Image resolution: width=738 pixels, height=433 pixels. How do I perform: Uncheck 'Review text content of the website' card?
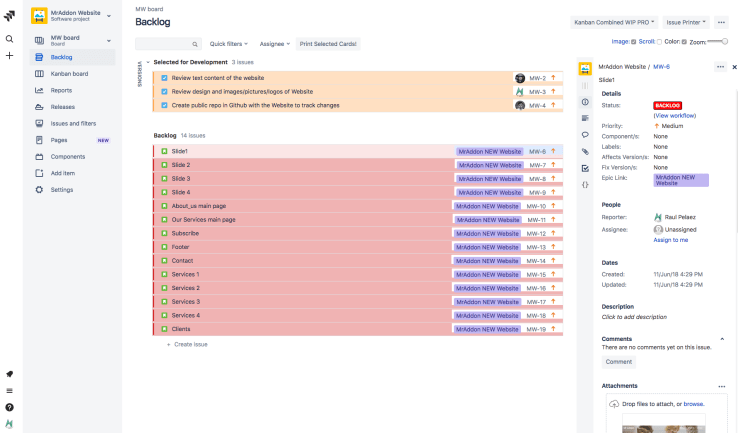(164, 77)
